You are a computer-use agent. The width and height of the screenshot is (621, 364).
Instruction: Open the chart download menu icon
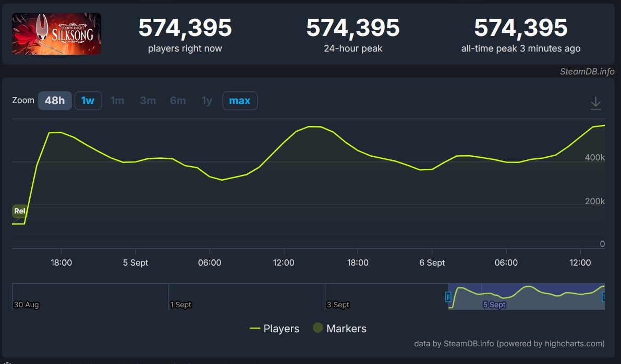595,103
